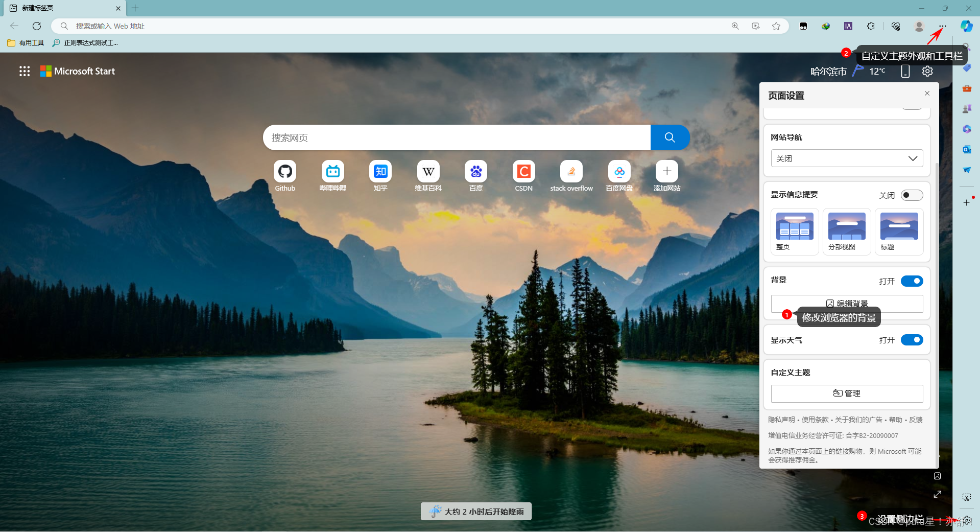Close the 页面设置 panel
Image resolution: width=980 pixels, height=532 pixels.
click(927, 93)
